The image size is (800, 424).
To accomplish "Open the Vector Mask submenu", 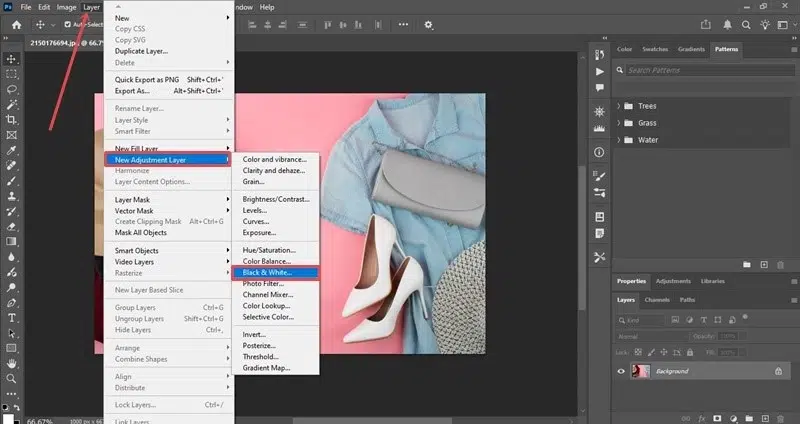I will pos(168,211).
